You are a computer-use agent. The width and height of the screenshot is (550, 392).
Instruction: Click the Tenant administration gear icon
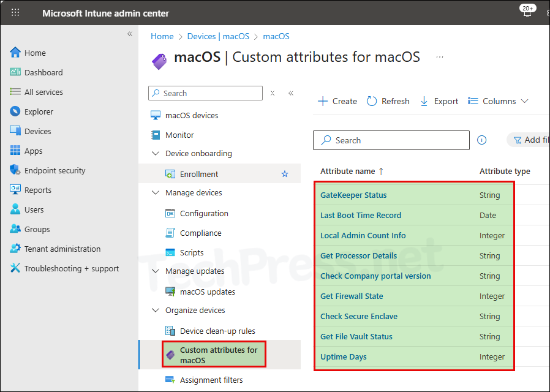[x=15, y=249]
